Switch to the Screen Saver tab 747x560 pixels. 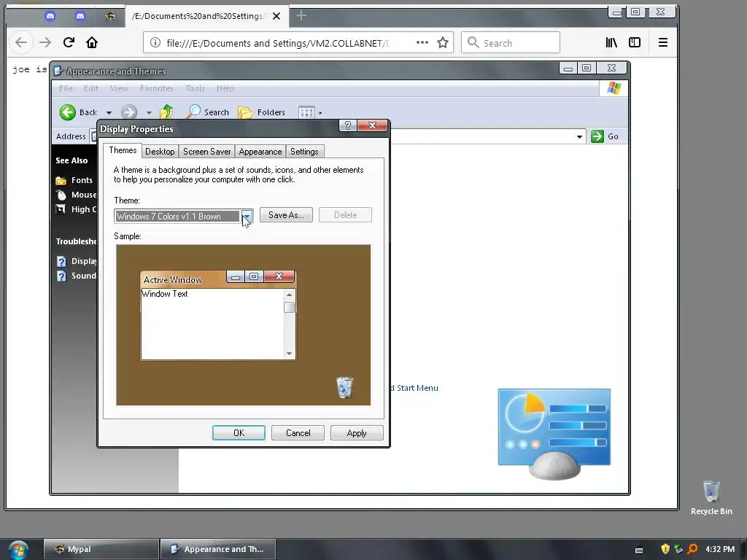tap(206, 152)
